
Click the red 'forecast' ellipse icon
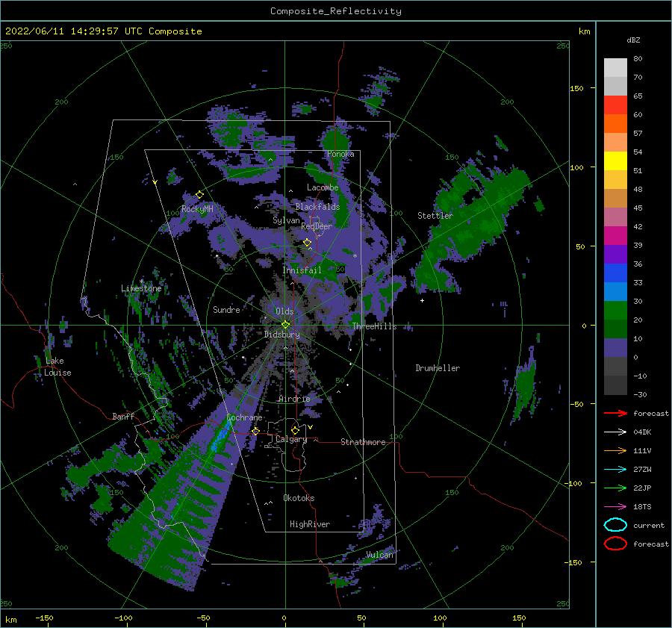[615, 544]
